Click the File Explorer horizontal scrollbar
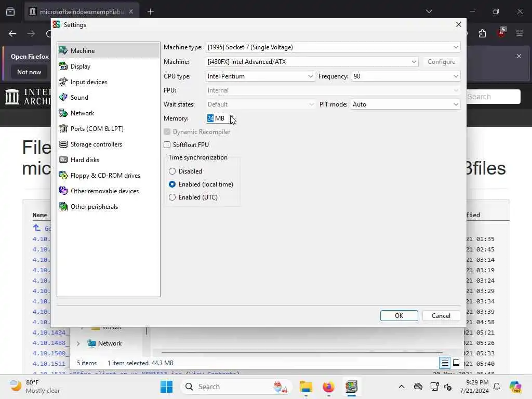The height and width of the screenshot is (399, 532). click(302, 353)
